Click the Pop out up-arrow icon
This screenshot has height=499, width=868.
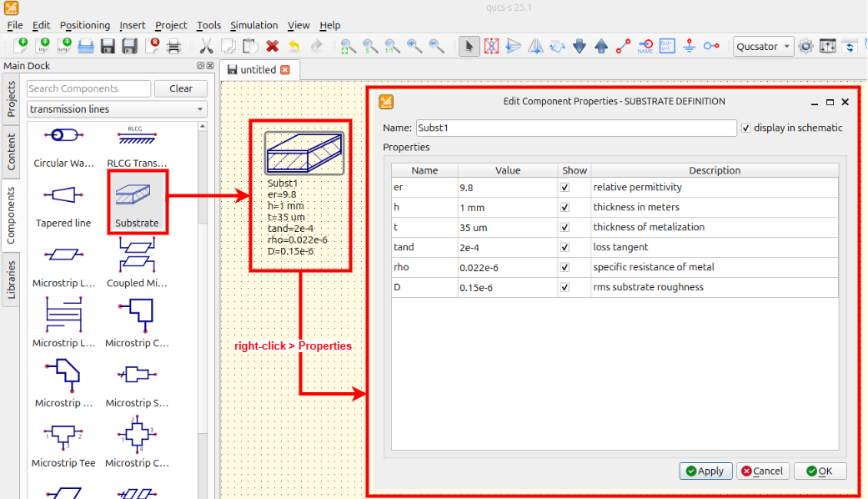(x=601, y=47)
